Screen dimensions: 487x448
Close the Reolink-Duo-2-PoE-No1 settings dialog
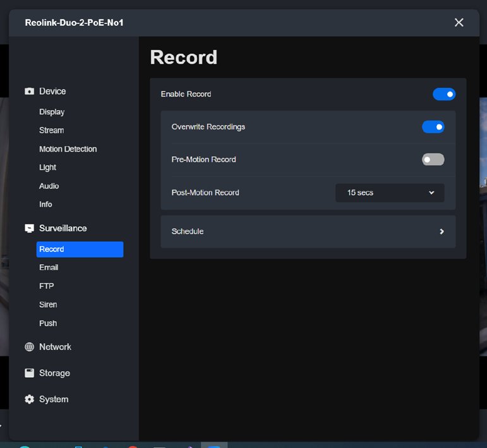pyautogui.click(x=459, y=22)
